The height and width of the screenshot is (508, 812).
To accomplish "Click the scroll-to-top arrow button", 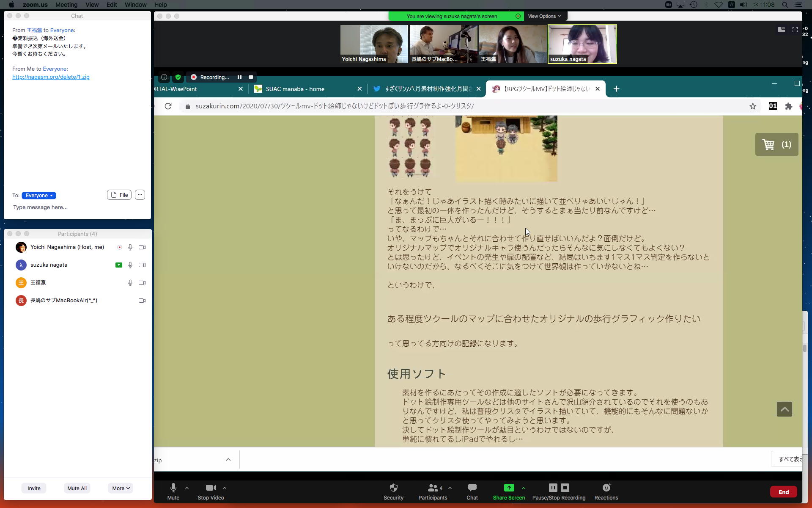I will tap(784, 409).
